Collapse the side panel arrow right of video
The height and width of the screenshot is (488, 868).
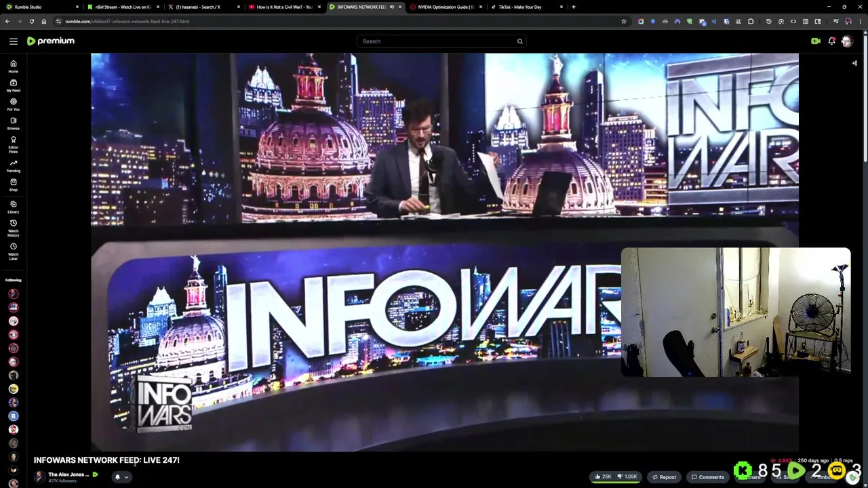(854, 63)
